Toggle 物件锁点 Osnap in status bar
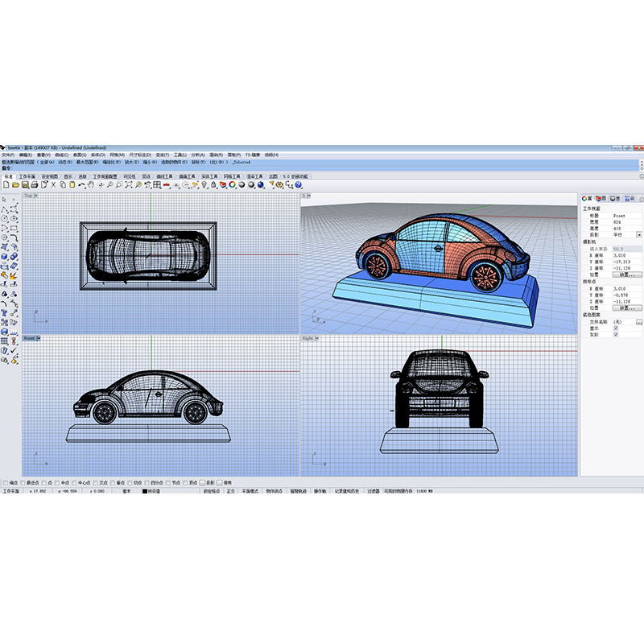 (274, 491)
